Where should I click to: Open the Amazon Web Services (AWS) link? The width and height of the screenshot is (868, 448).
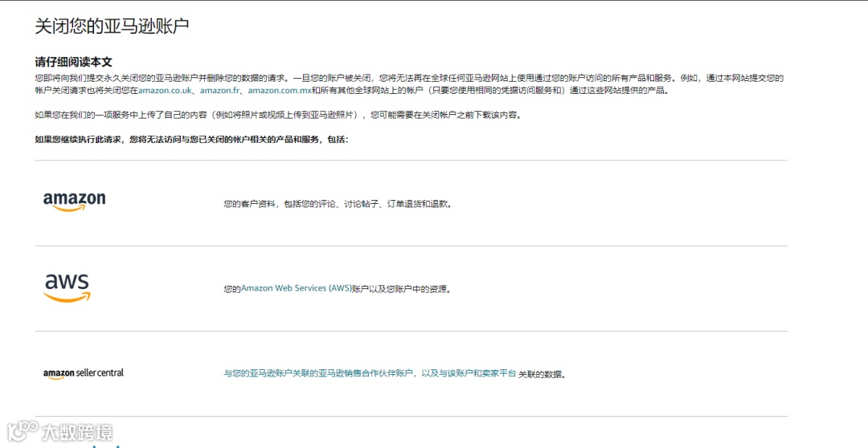296,288
